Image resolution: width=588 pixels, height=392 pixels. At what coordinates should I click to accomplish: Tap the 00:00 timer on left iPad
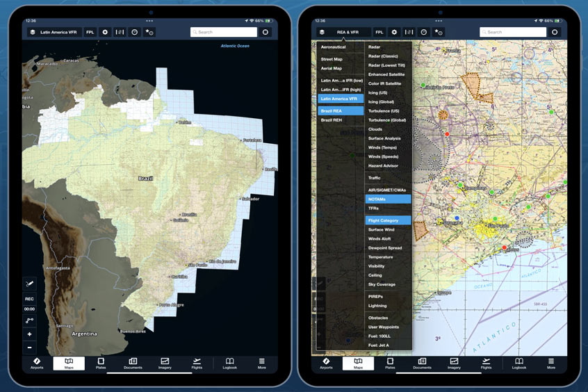[x=29, y=309]
